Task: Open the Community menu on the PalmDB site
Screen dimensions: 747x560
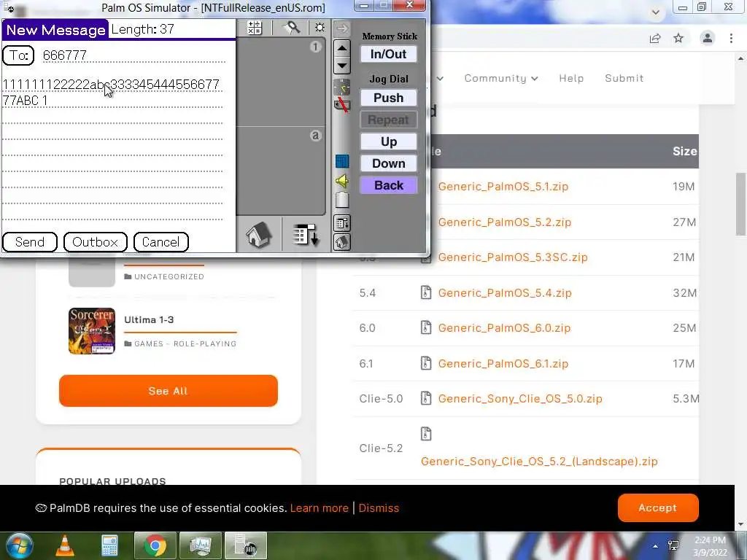Action: tap(501, 78)
